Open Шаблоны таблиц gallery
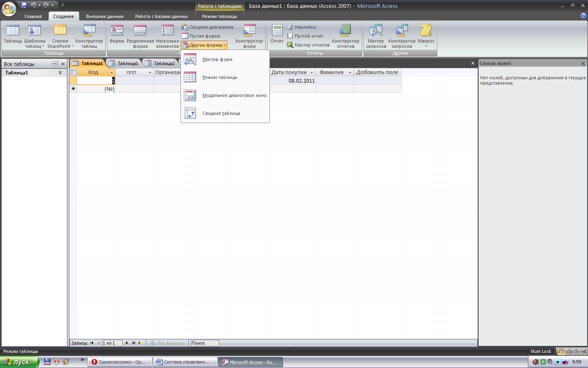 pos(35,36)
